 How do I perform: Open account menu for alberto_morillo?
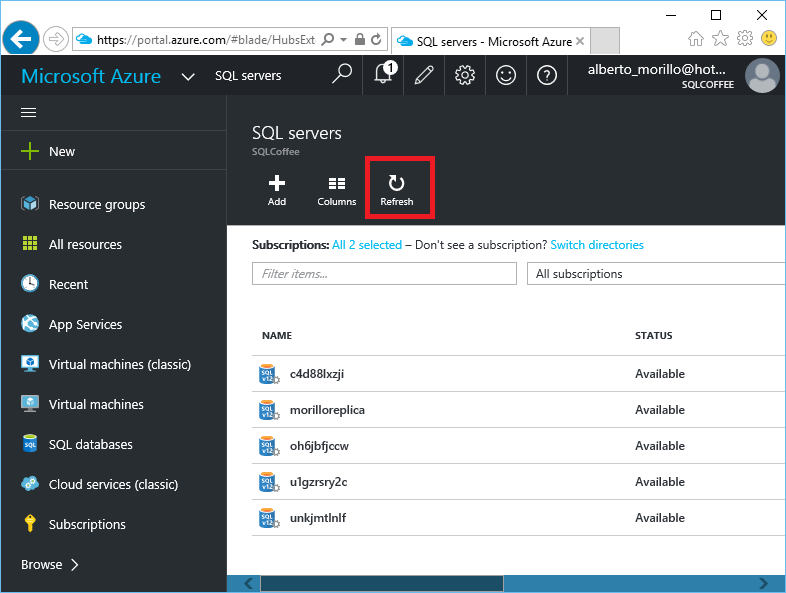[x=661, y=76]
